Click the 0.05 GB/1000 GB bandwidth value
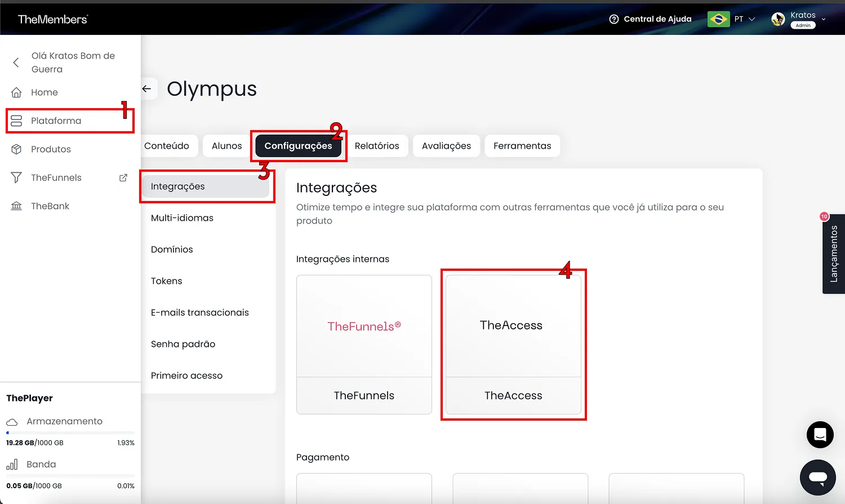 34,486
